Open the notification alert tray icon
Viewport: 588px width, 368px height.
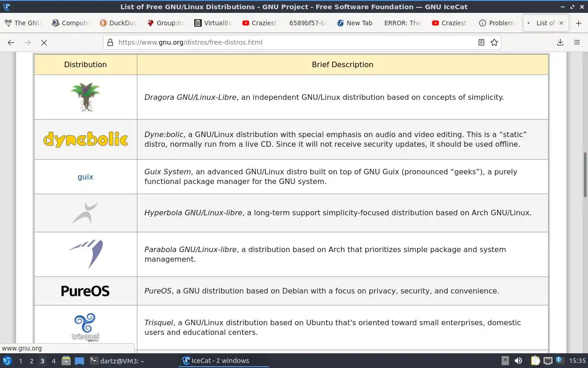click(560, 360)
